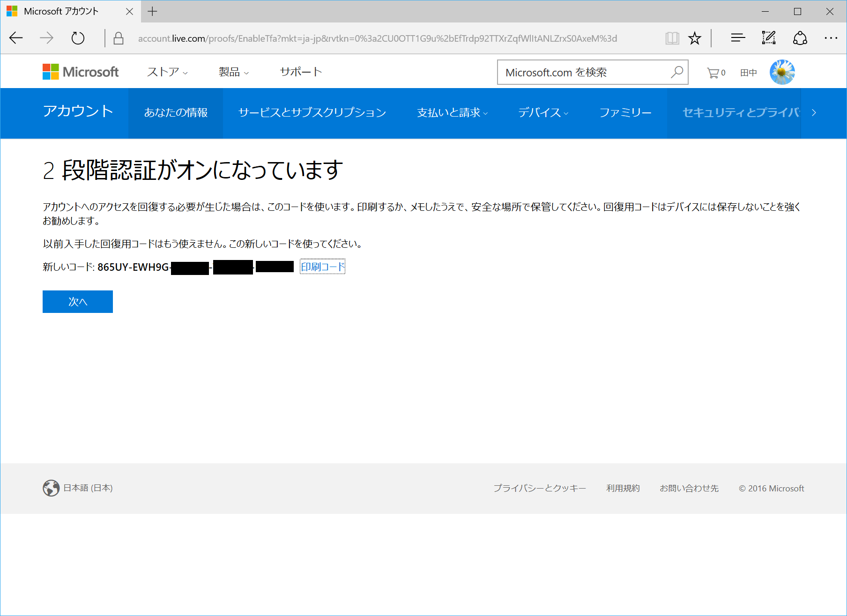847x616 pixels.
Task: Add this page to favorites
Action: 694,38
